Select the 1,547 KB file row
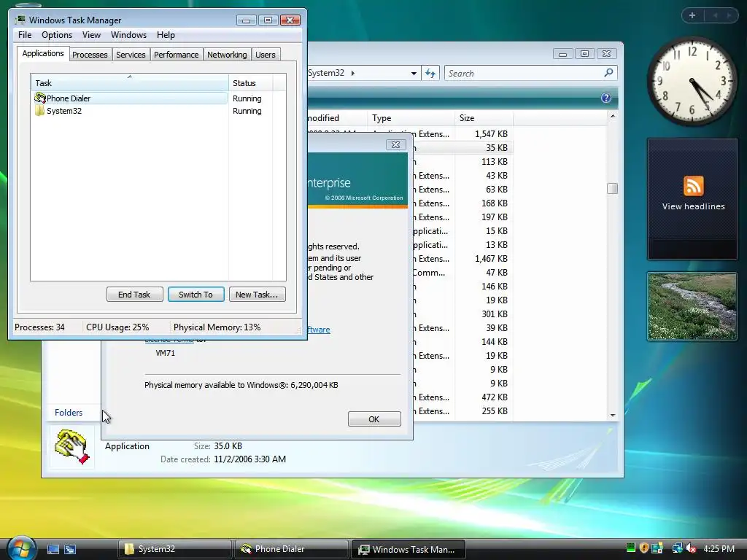The height and width of the screenshot is (560, 747). click(462, 134)
